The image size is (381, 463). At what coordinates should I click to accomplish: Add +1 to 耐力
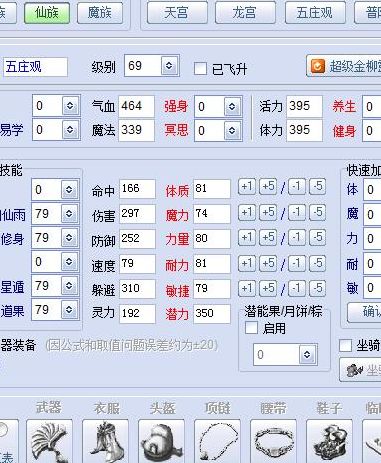point(247,263)
